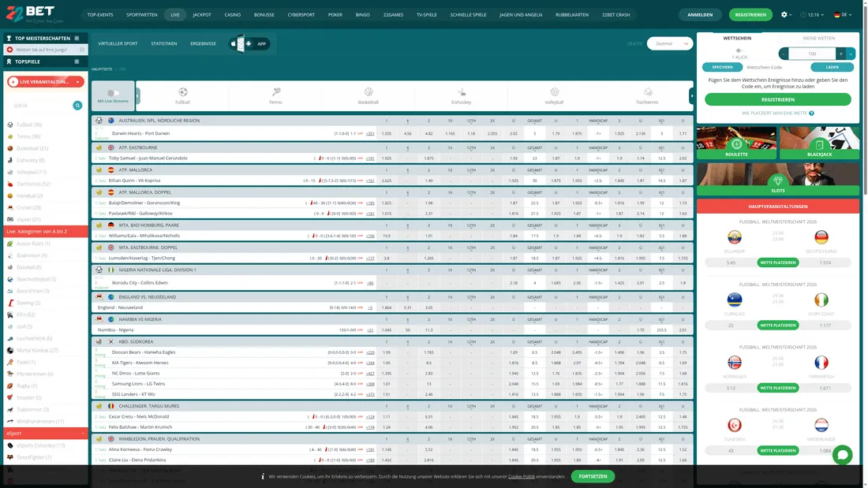The height and width of the screenshot is (488, 868).
Task: Click the Rugby icon in sidebar
Action: point(10,386)
